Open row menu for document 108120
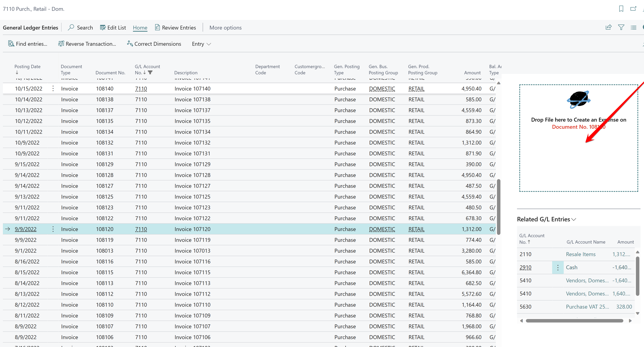The width and height of the screenshot is (644, 347). pos(53,229)
